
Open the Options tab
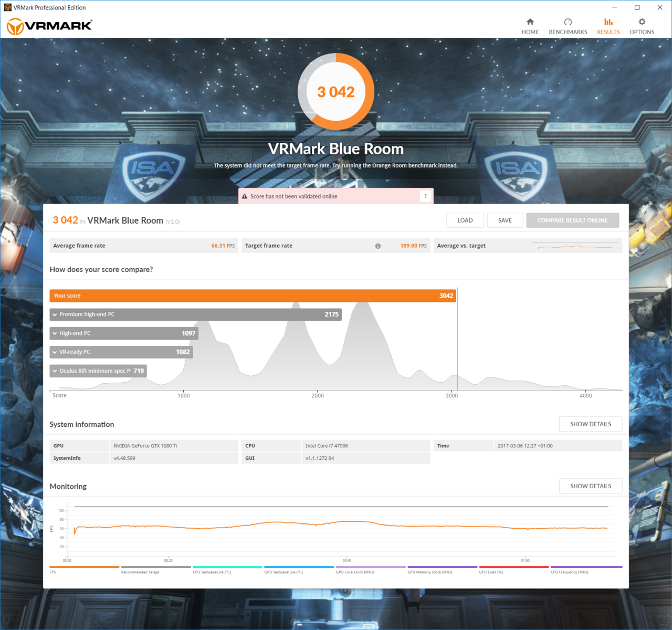click(x=642, y=26)
